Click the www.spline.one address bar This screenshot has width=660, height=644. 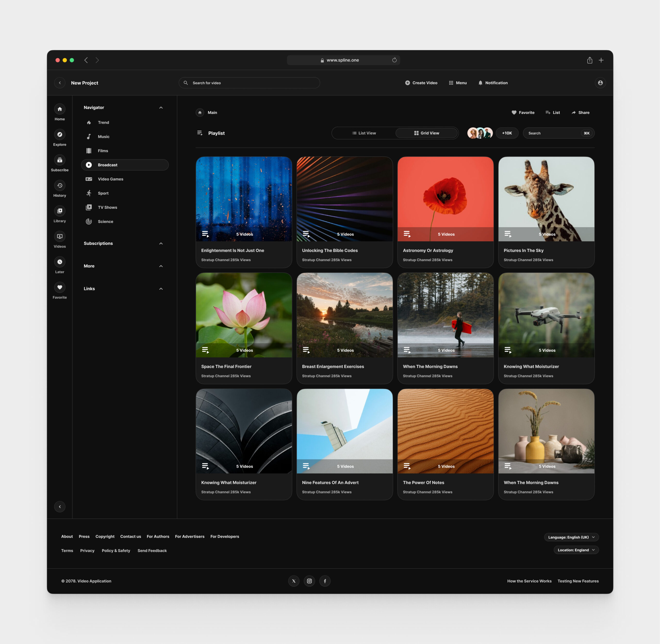click(343, 60)
